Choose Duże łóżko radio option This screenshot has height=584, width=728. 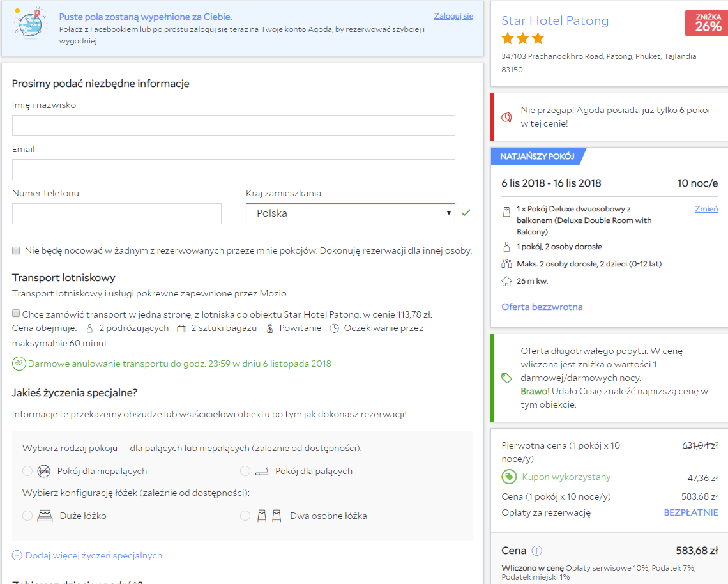click(27, 516)
